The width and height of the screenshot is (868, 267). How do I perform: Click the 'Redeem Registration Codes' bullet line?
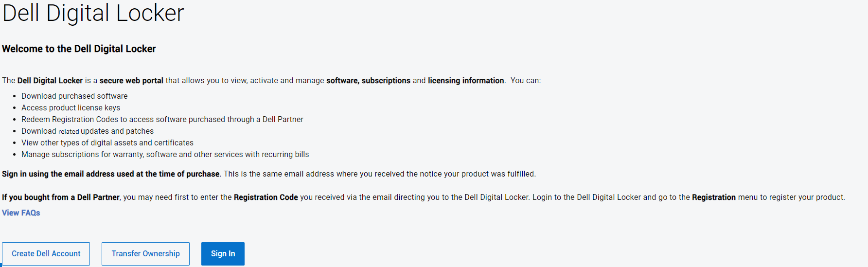pos(162,119)
